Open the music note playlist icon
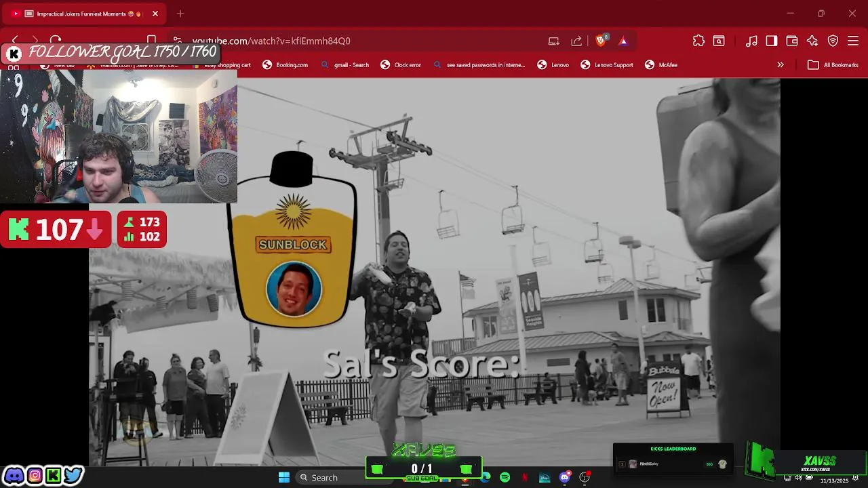This screenshot has height=488, width=868. [751, 41]
